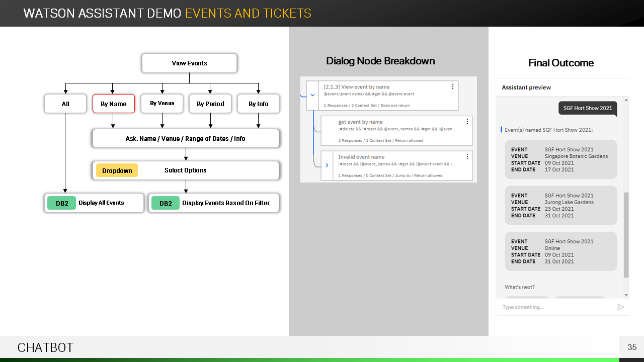Screen dimensions: 644x362
Task: Collapse the View event by name node
Action: [x=312, y=95]
